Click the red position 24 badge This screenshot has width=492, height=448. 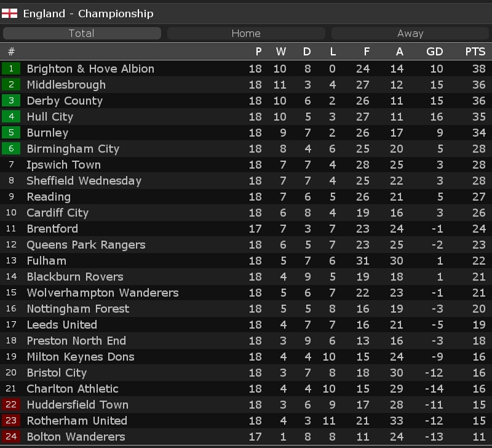pos(11,436)
